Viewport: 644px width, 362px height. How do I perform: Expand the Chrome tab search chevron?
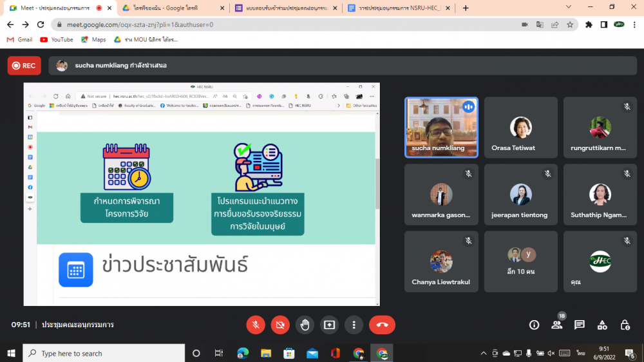point(569,8)
